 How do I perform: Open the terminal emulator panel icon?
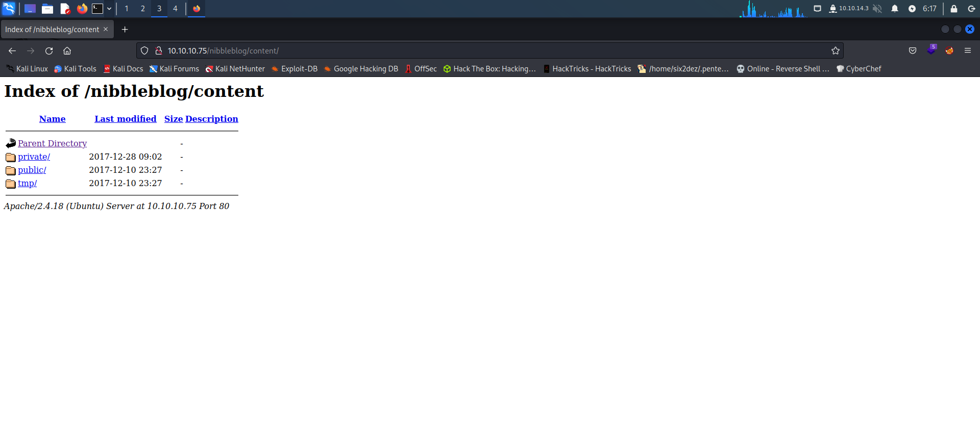coord(97,9)
